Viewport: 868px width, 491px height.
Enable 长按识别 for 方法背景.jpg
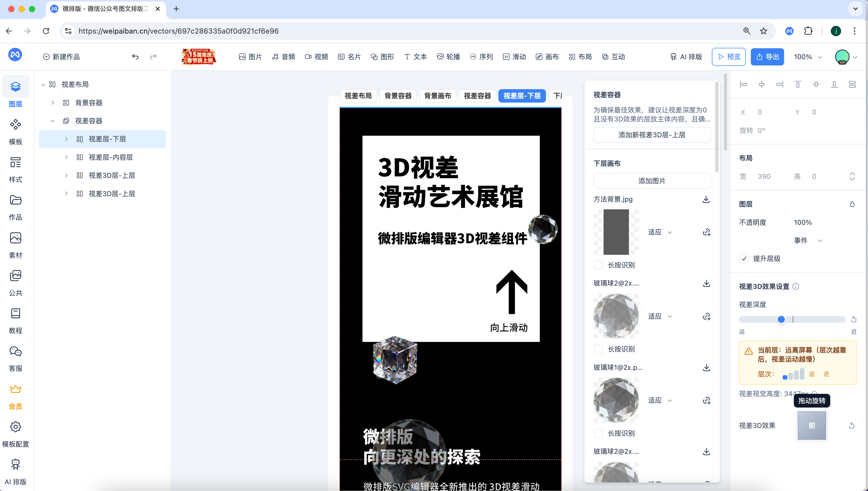click(x=599, y=265)
